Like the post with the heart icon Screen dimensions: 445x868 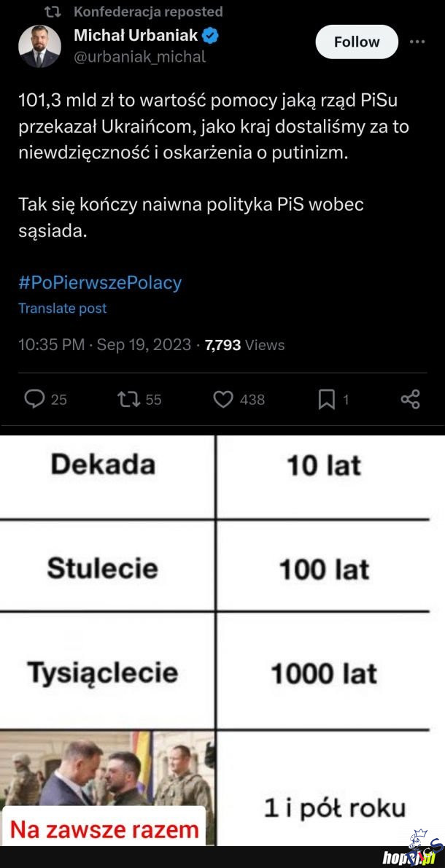tap(223, 399)
